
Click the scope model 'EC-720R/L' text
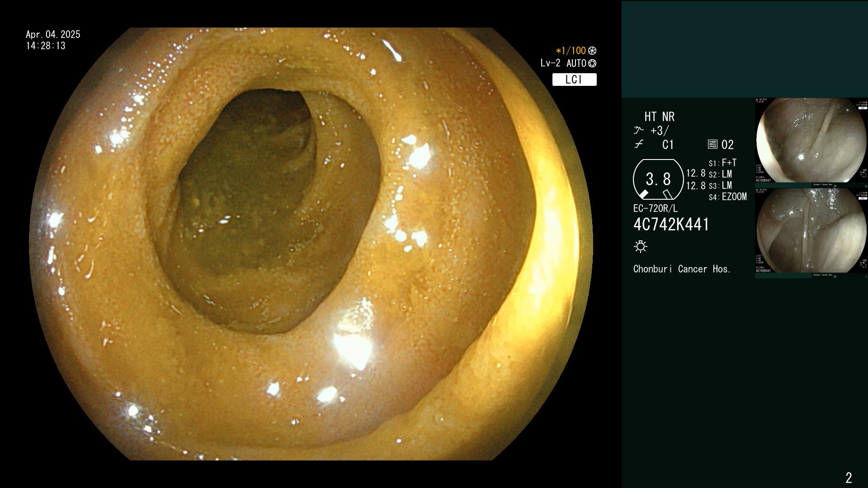[x=656, y=209]
